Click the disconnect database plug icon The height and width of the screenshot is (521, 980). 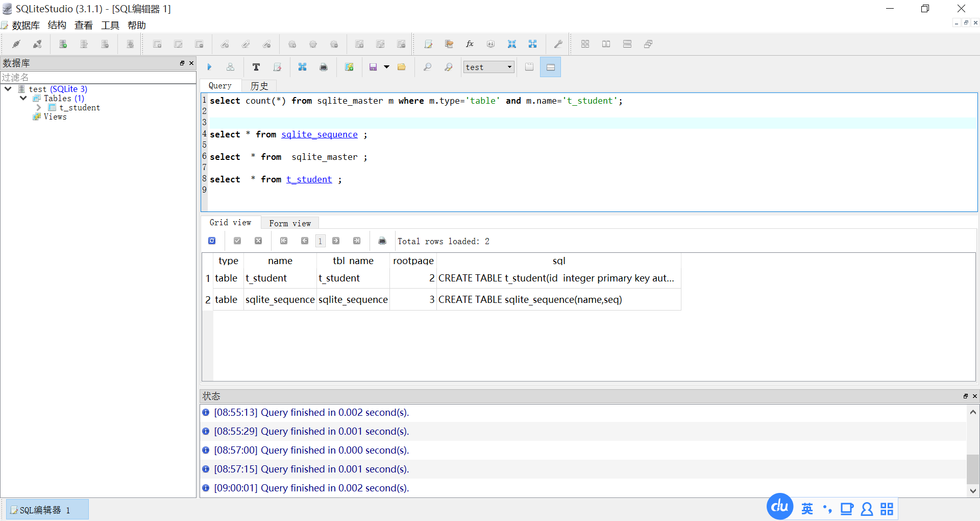37,44
